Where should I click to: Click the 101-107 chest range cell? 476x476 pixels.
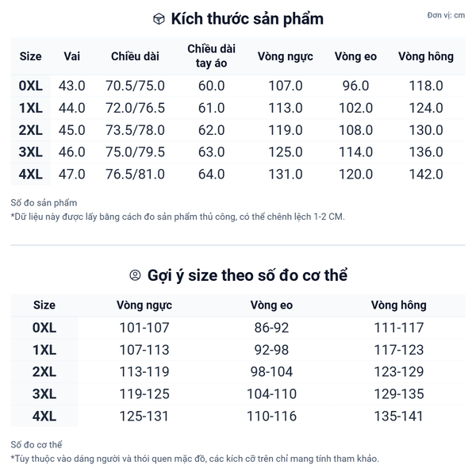click(x=144, y=328)
